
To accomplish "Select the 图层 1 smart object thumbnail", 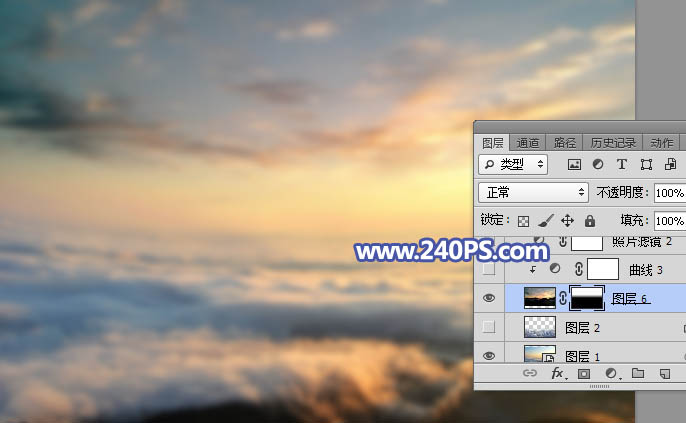I will click(540, 353).
